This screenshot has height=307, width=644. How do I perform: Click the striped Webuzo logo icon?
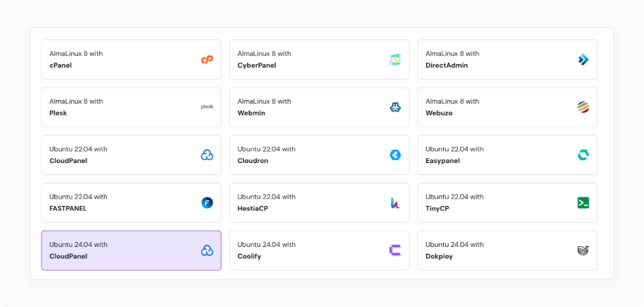pyautogui.click(x=583, y=107)
